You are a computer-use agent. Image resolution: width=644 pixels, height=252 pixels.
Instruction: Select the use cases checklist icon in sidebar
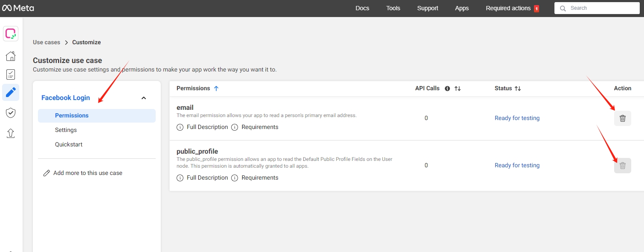pos(10,74)
